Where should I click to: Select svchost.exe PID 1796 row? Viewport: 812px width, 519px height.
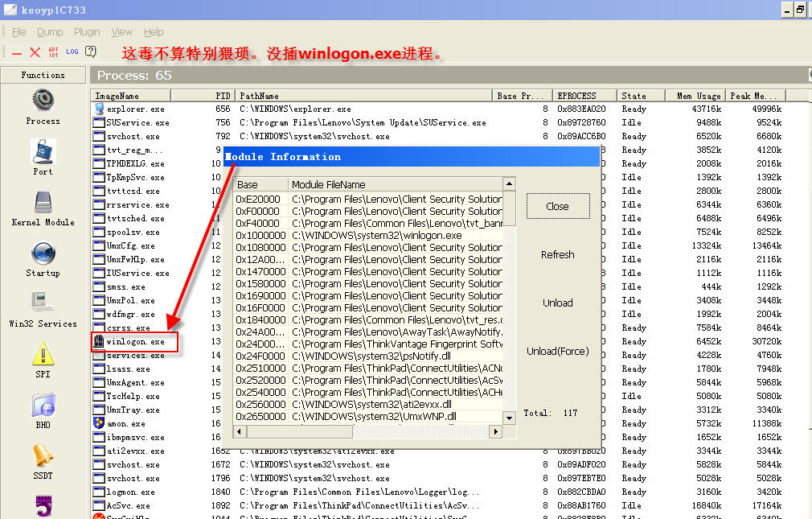click(439, 478)
